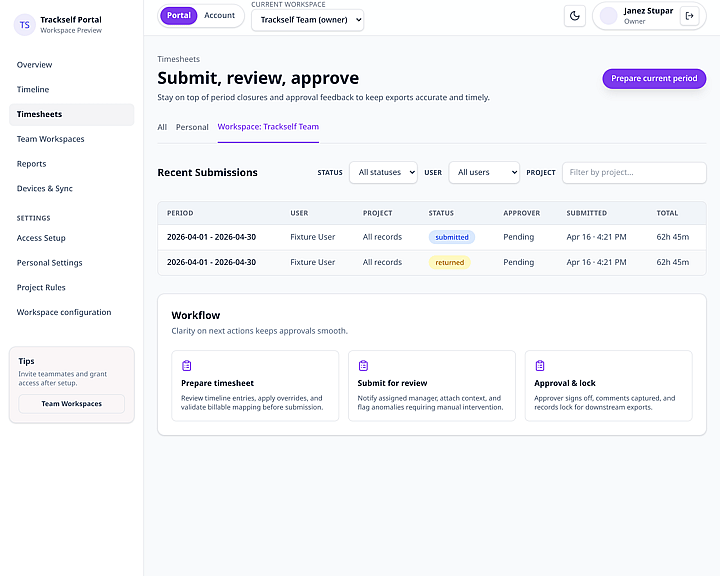
Task: Open Reports in the sidebar
Action: pos(72,164)
